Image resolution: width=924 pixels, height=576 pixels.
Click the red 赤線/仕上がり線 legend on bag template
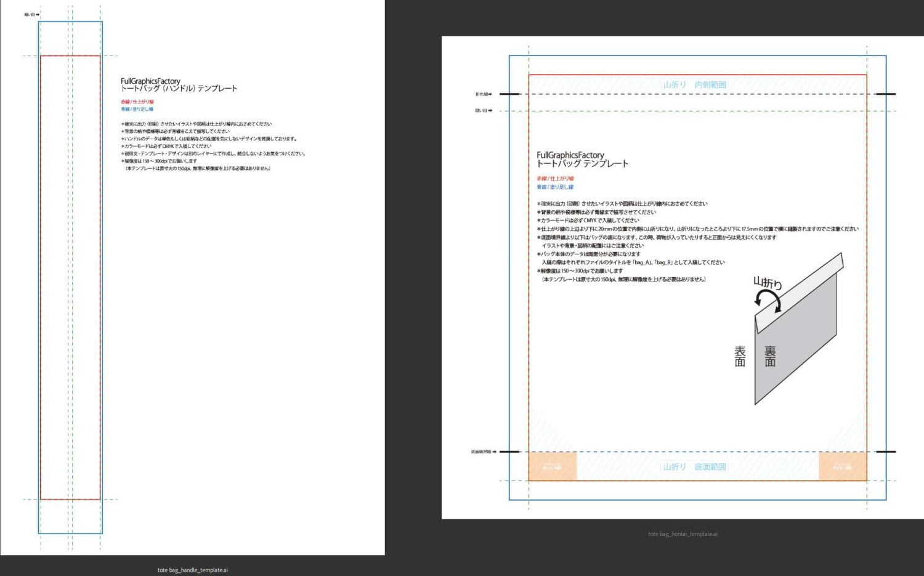coord(555,179)
